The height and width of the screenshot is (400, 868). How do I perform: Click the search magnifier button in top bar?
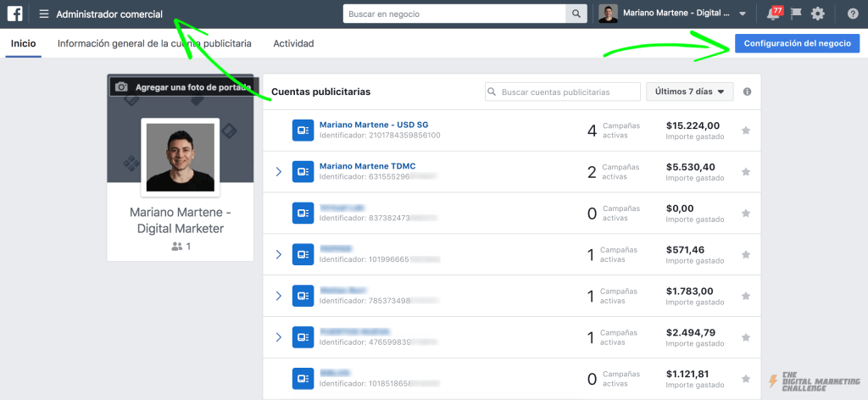[576, 14]
